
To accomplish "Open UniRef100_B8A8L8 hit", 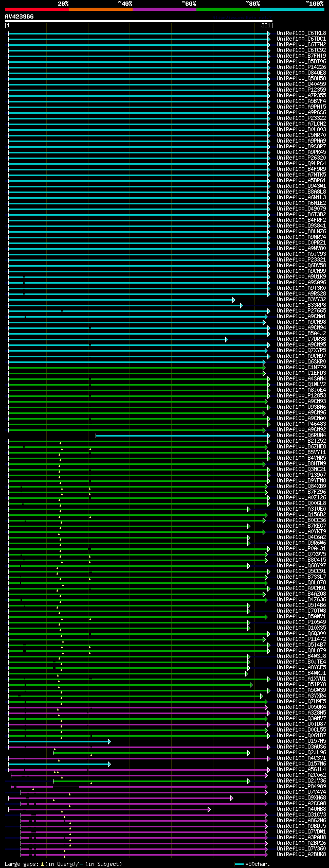I will coord(301,192).
